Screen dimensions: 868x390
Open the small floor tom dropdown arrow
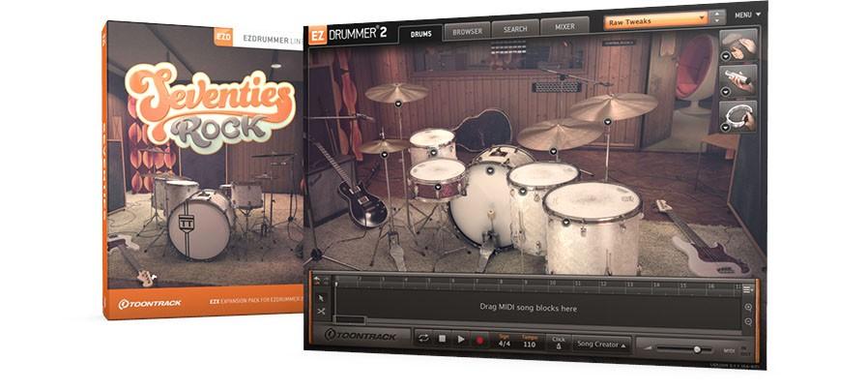(x=522, y=192)
